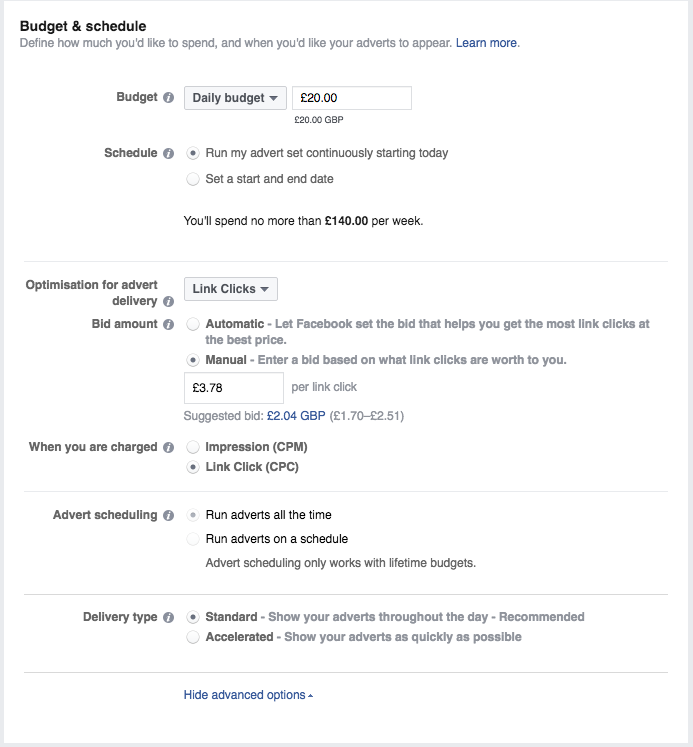Open the Link Clicks optimisation dropdown

point(230,289)
